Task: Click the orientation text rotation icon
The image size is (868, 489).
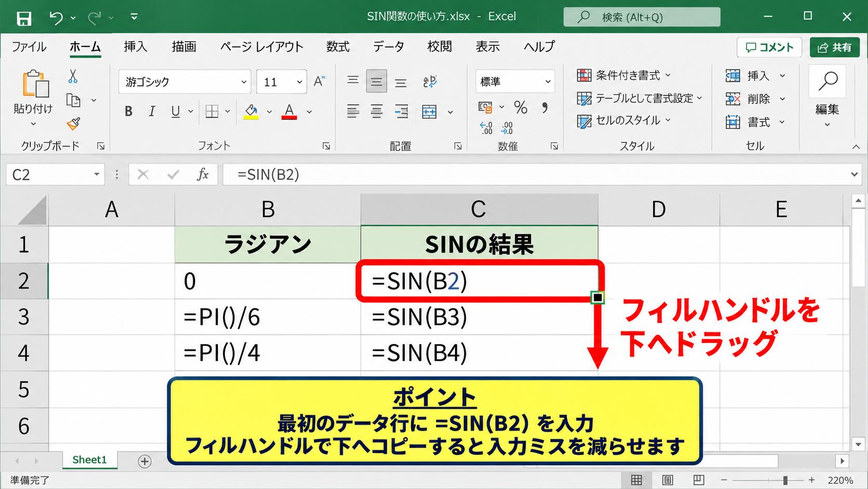Action: click(430, 82)
